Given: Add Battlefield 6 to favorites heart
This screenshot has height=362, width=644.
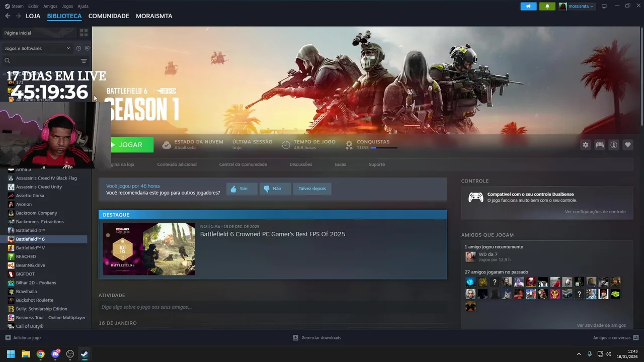Looking at the screenshot, I should (x=628, y=145).
